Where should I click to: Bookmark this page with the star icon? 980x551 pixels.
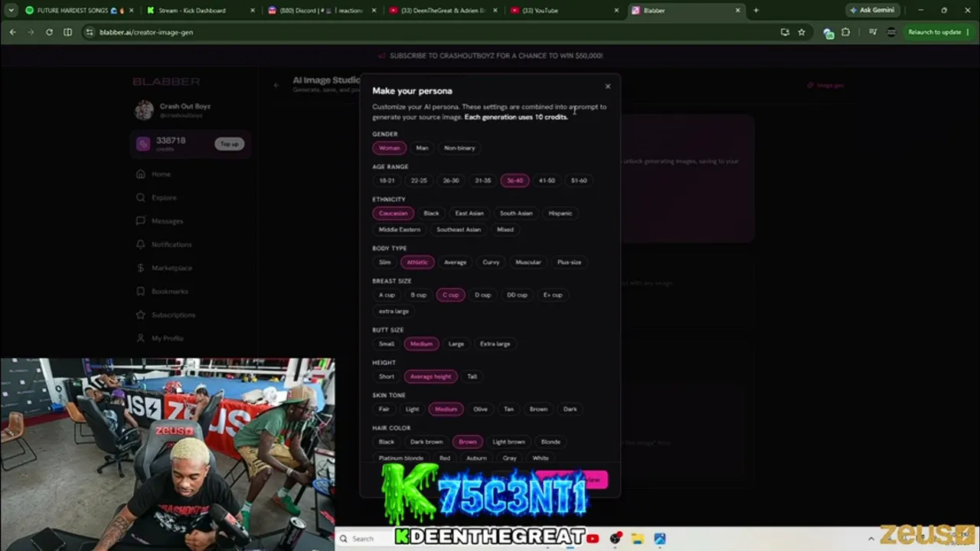tap(802, 32)
